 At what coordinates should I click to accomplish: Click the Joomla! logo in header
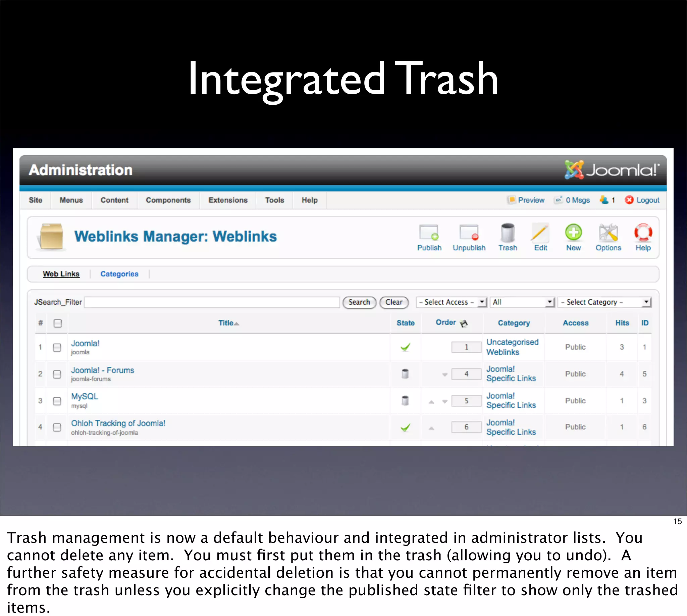click(x=612, y=169)
